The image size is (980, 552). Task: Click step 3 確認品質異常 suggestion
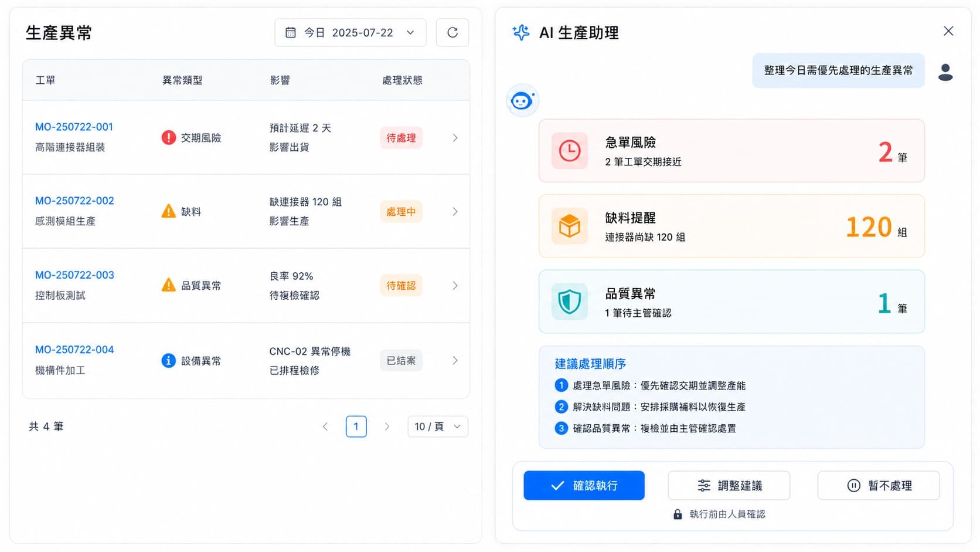(x=646, y=428)
